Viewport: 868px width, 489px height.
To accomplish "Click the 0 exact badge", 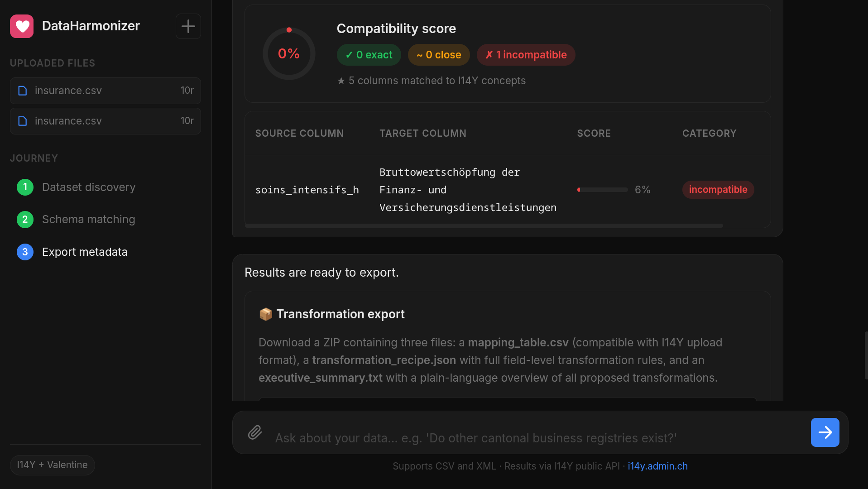I will pyautogui.click(x=369, y=55).
